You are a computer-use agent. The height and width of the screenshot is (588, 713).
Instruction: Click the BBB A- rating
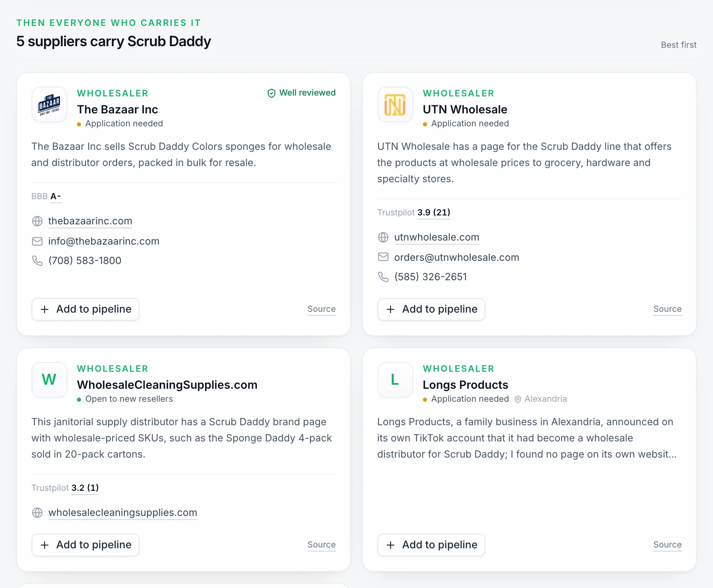(46, 196)
